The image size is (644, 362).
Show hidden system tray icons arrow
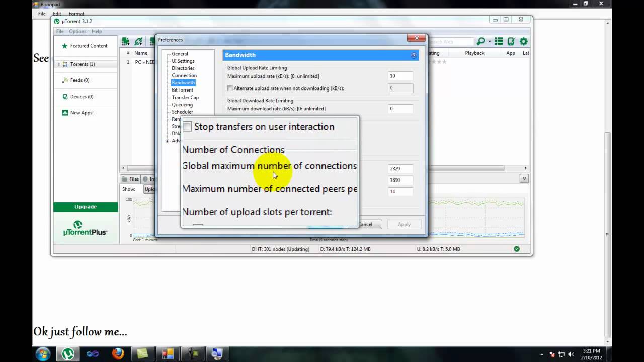(x=542, y=354)
